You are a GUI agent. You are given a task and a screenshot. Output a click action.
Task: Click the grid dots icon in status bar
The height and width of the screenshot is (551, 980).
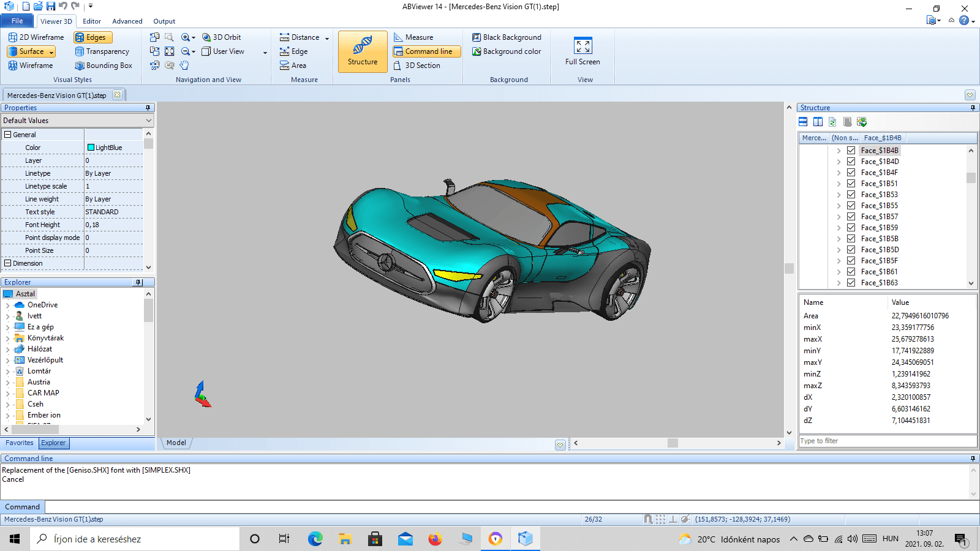click(x=660, y=519)
